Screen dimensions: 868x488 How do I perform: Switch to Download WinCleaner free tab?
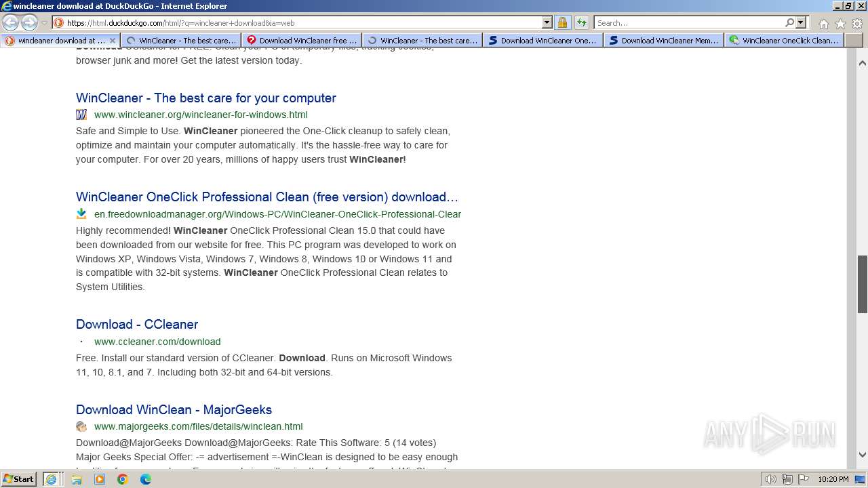click(302, 41)
